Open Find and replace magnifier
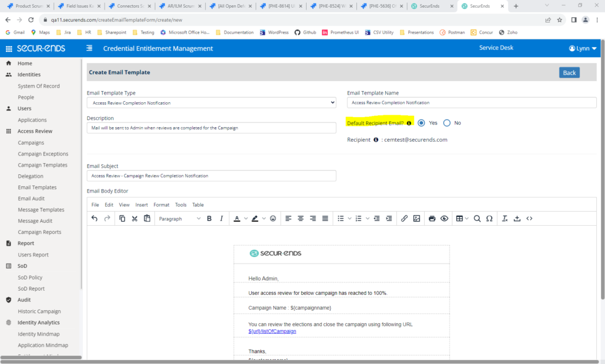 click(x=477, y=219)
